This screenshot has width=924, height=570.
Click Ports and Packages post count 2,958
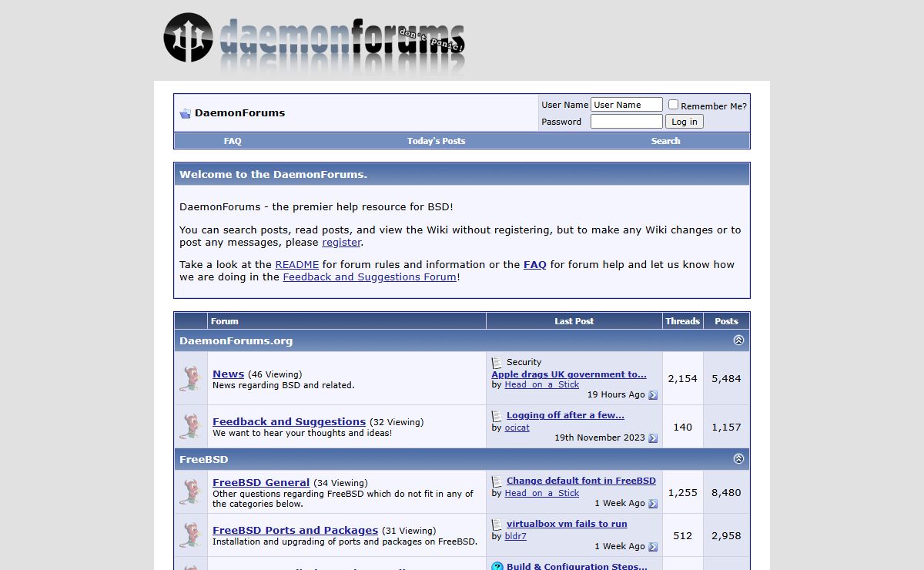(726, 535)
